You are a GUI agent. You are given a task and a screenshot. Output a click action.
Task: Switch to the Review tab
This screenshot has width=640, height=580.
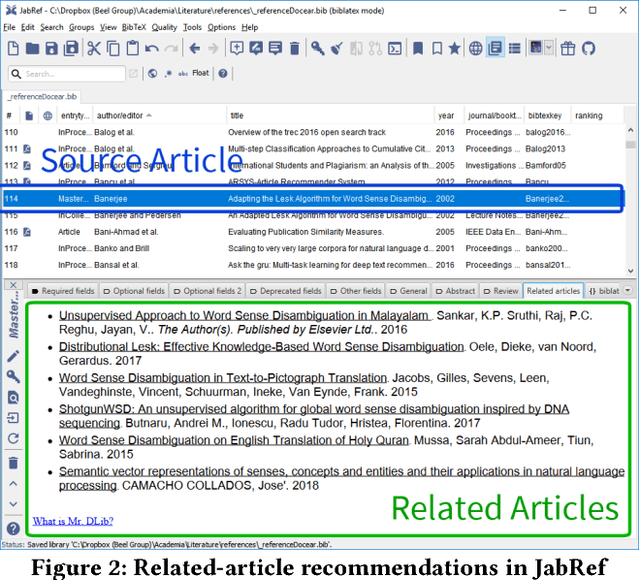click(501, 291)
